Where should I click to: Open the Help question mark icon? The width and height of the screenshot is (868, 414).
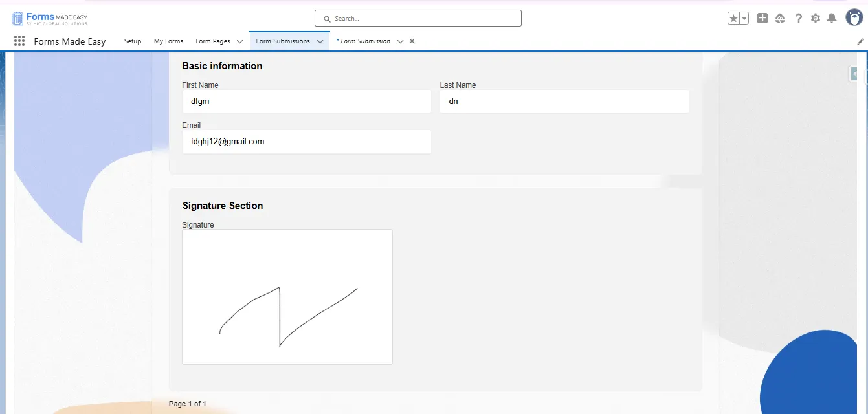tap(799, 18)
